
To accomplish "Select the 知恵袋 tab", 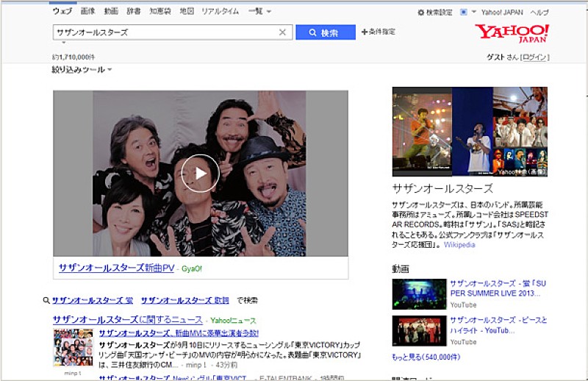I will point(158,12).
